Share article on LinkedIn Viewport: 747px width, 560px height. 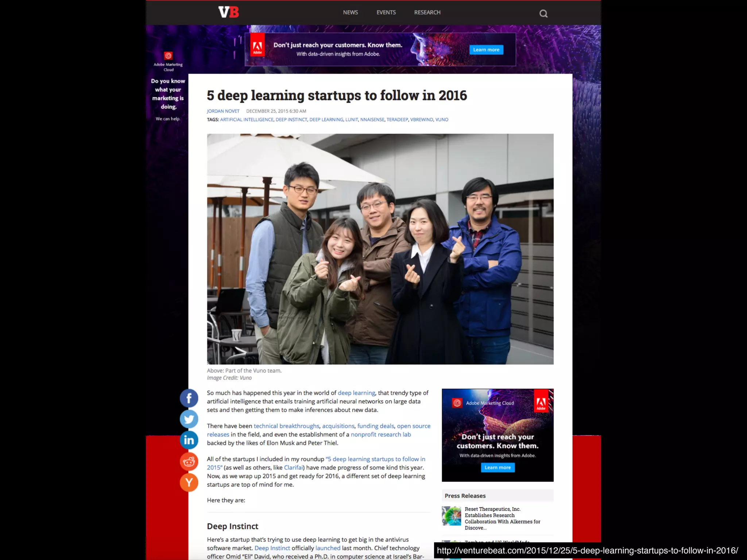click(x=189, y=440)
